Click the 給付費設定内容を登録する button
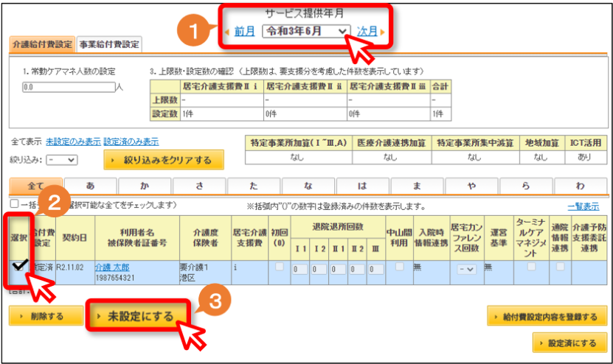Viewport: 613px width, 364px height. [547, 316]
